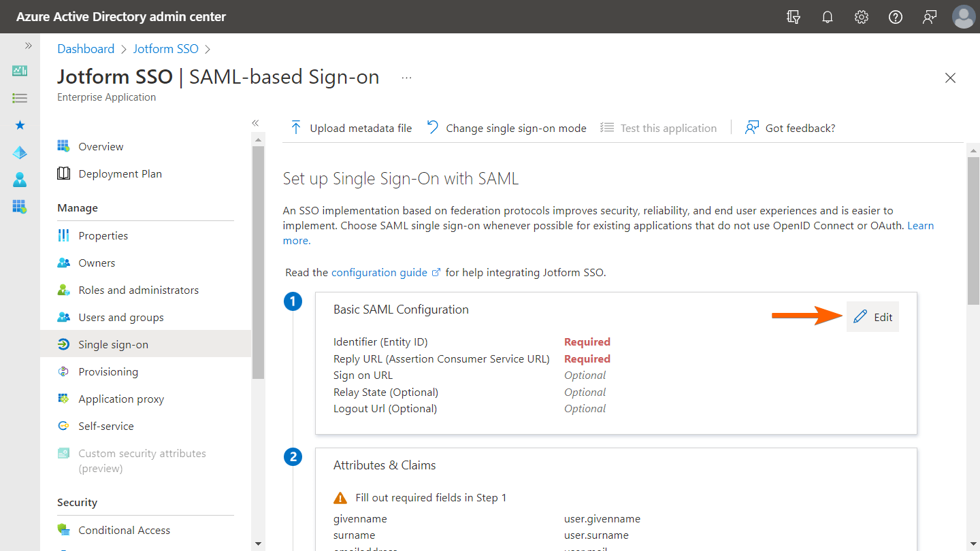The height and width of the screenshot is (551, 980).
Task: Click the notifications bell icon
Action: point(828,17)
